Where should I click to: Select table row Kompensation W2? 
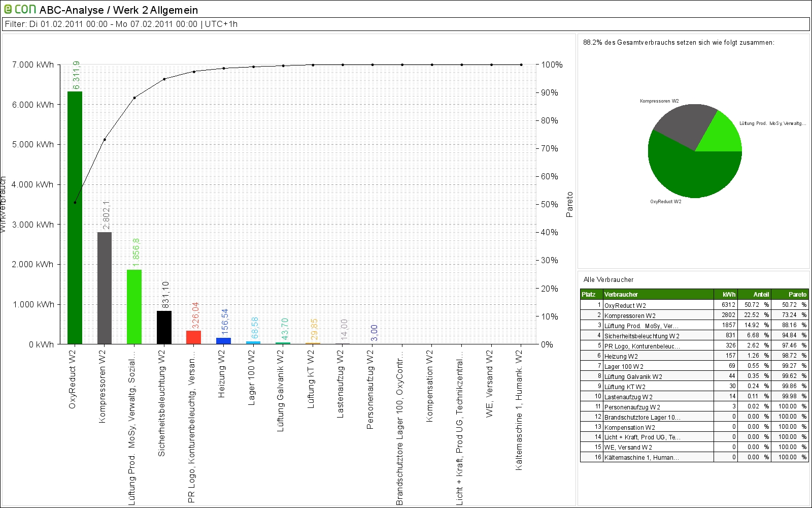694,427
